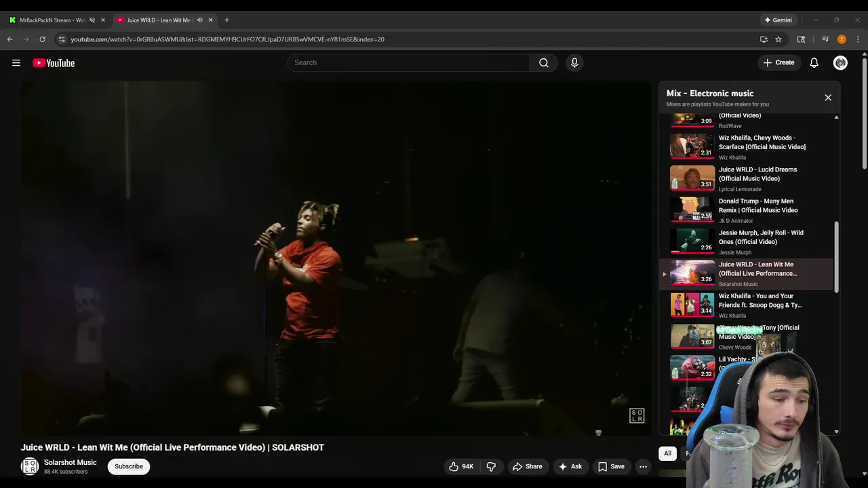Play Wiz Khalifa, Chevy Woods - Scarface
This screenshot has width=868, height=488.
click(747, 146)
